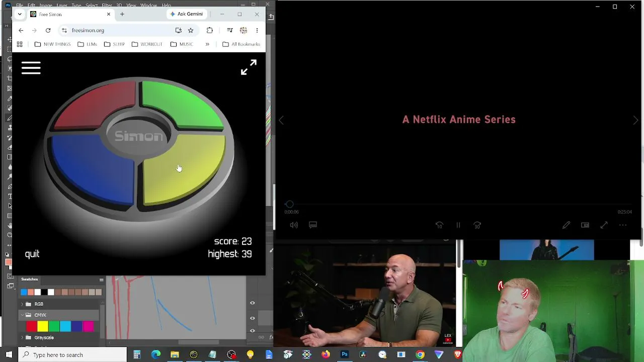Open Firefox from the taskbar
644x362 pixels.
coord(326,354)
